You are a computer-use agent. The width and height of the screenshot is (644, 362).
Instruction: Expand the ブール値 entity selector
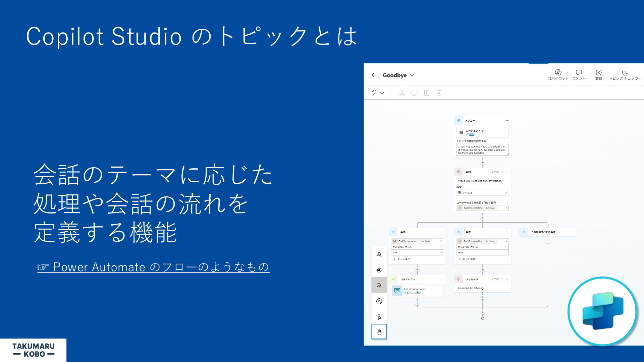click(x=482, y=193)
